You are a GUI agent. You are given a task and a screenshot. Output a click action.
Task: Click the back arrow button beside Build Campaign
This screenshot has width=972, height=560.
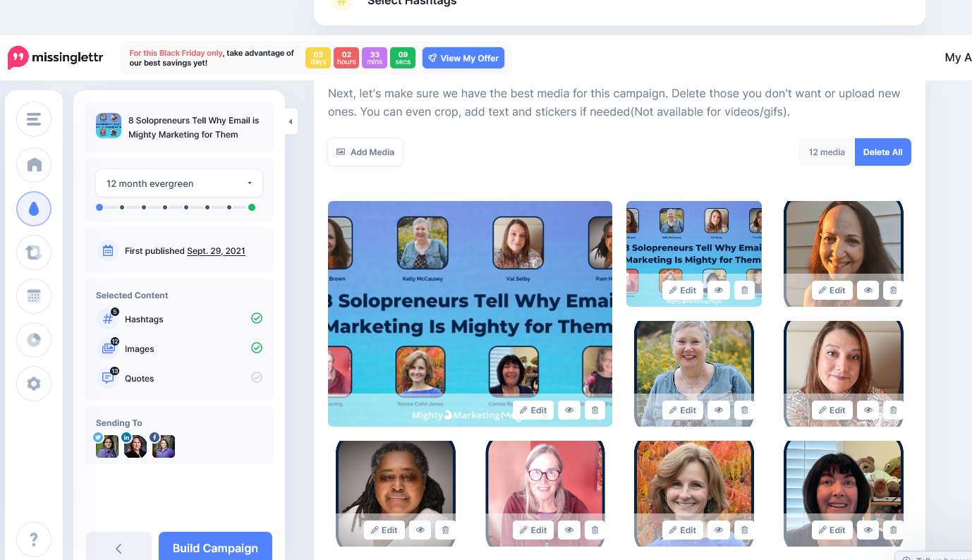(119, 547)
